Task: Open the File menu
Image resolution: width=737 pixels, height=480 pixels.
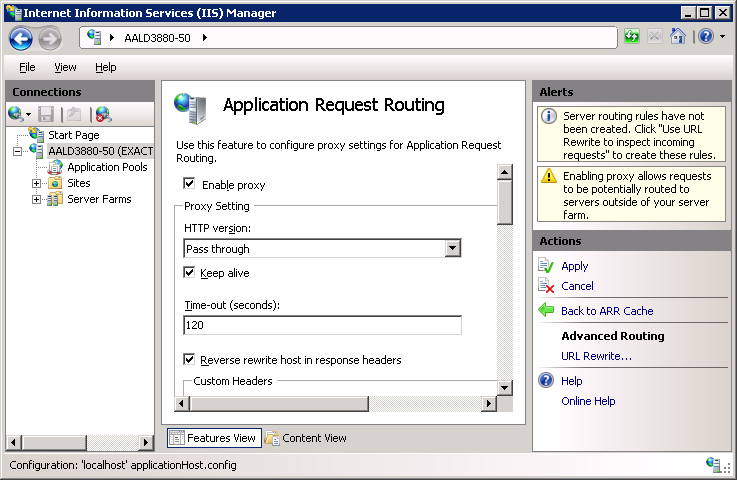Action: click(27, 67)
